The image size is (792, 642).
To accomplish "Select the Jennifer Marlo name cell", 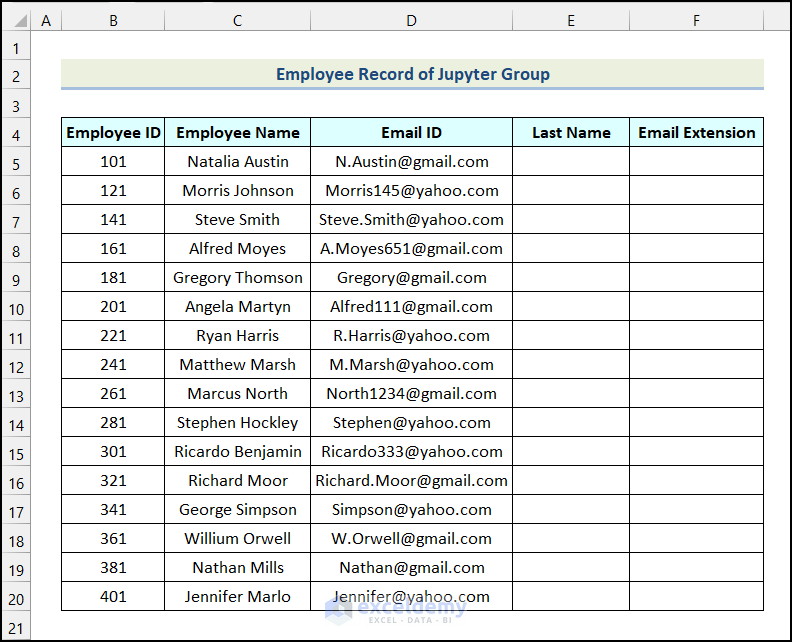I will point(237,597).
